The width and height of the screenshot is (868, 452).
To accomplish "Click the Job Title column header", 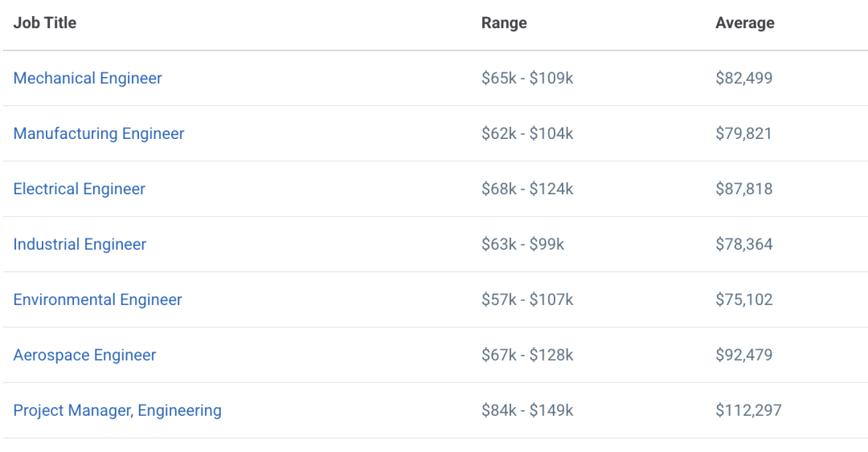I will [x=45, y=22].
